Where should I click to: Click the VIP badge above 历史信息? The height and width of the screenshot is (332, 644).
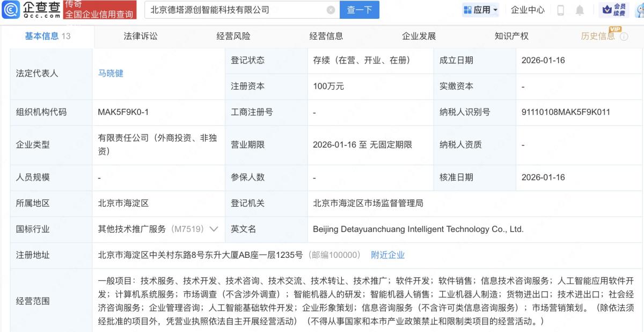(x=615, y=30)
